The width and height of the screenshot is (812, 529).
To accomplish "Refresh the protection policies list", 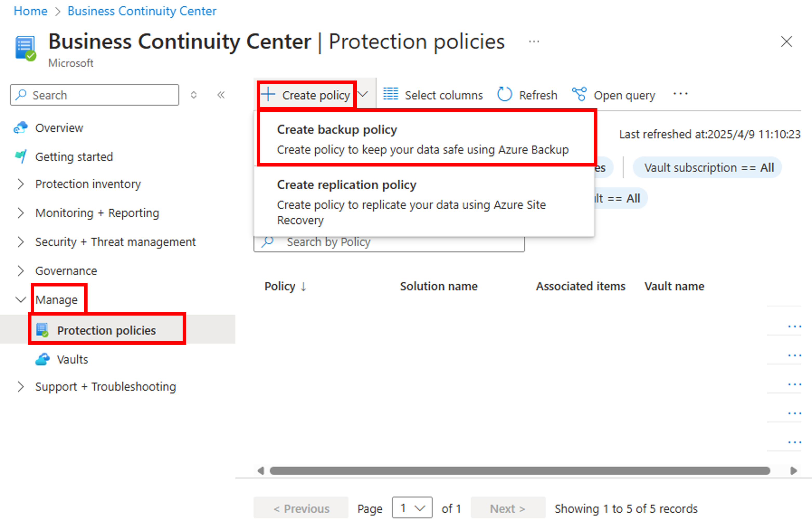I will (527, 95).
